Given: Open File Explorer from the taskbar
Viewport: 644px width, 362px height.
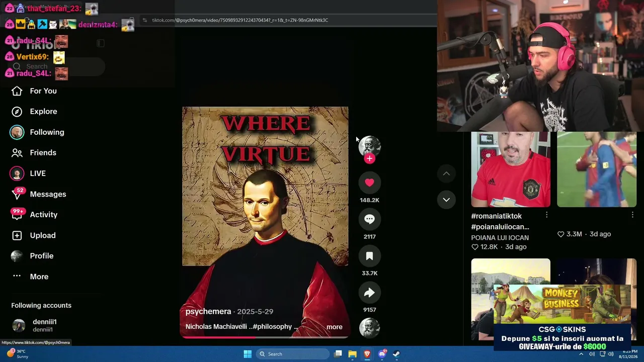Looking at the screenshot, I should point(352,354).
